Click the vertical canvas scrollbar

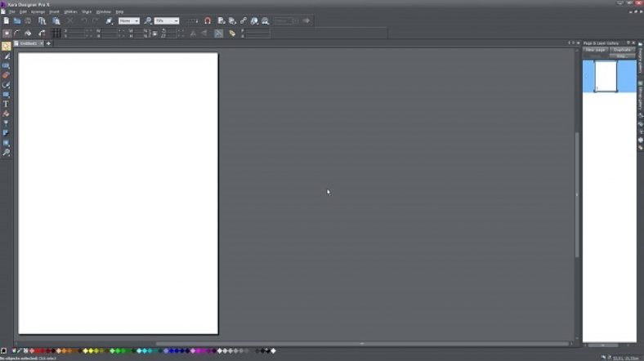(577, 194)
